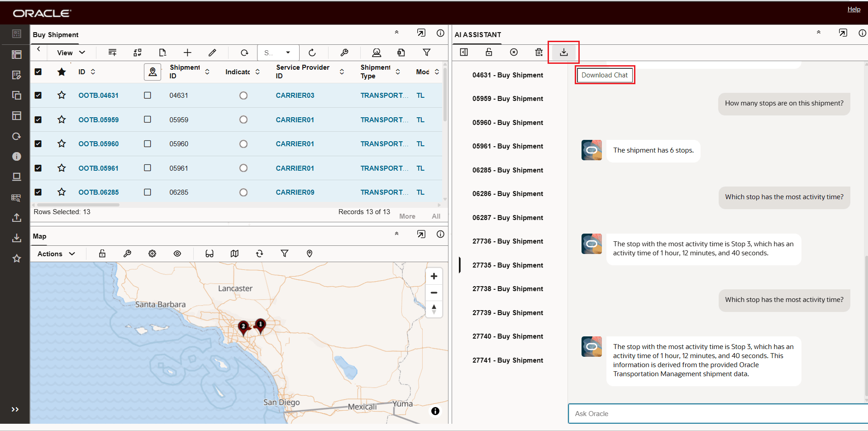Screen dimensions: 868x431
Task: Toggle the eye visibility icon in Map toolbar
Action: click(177, 254)
